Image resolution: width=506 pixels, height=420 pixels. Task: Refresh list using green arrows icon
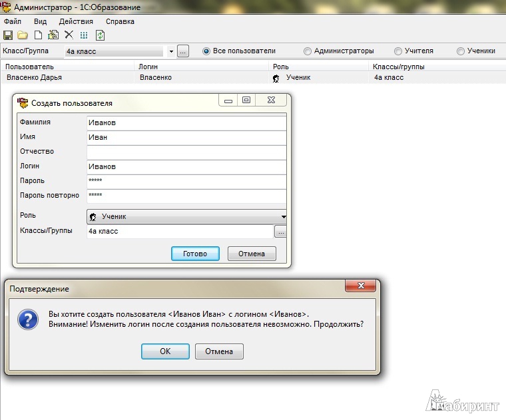point(100,35)
